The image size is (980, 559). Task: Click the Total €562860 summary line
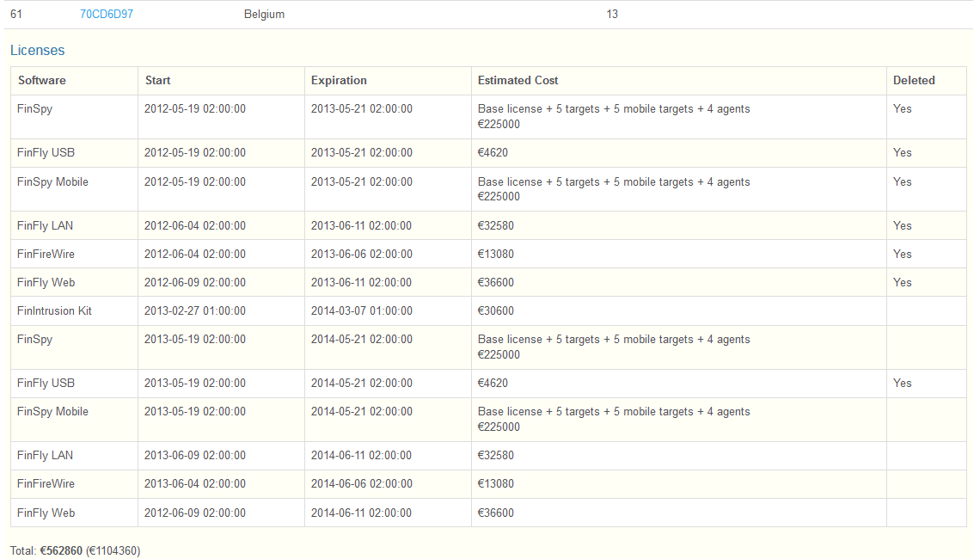tap(75, 551)
